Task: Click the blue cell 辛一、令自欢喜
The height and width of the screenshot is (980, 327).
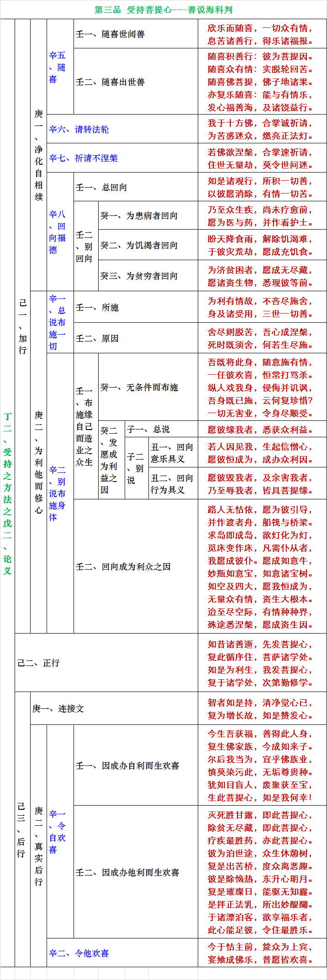Action: pyautogui.click(x=60, y=831)
